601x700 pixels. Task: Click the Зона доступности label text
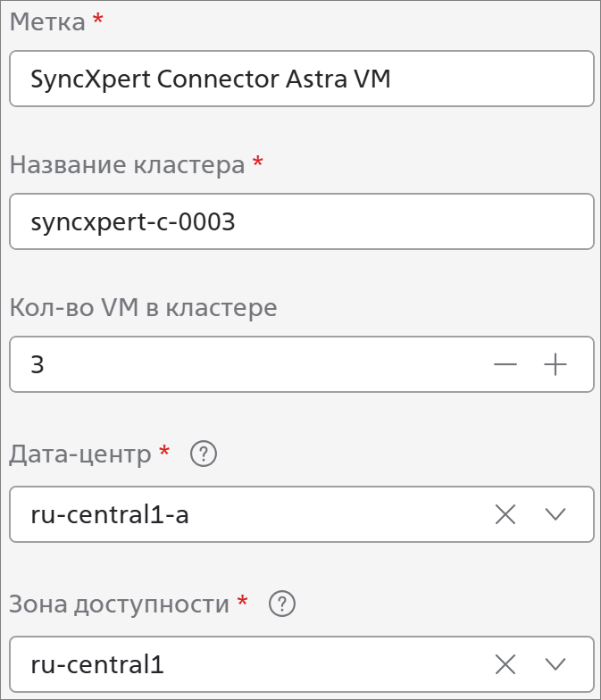click(120, 604)
